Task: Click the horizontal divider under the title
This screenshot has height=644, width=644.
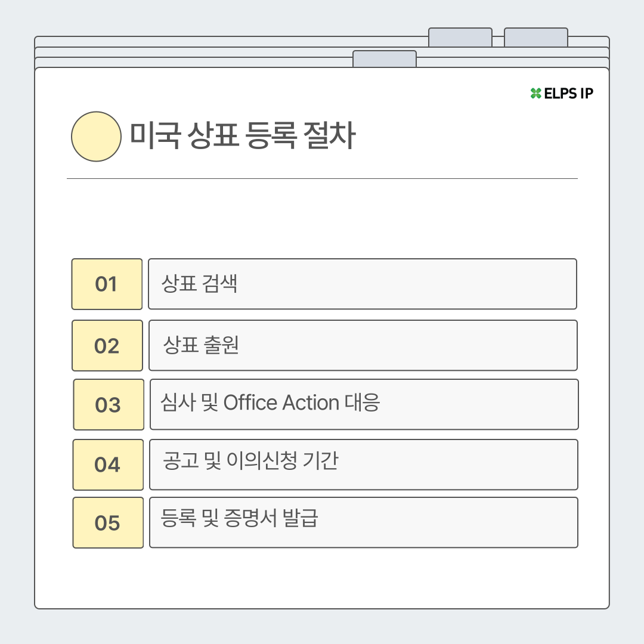Action: 322,179
